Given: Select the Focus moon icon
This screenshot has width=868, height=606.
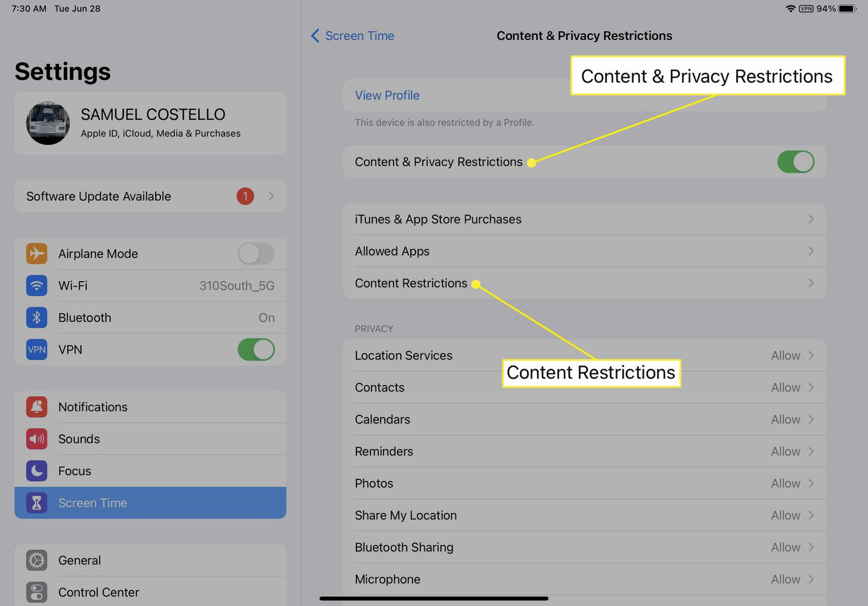Looking at the screenshot, I should click(x=36, y=471).
